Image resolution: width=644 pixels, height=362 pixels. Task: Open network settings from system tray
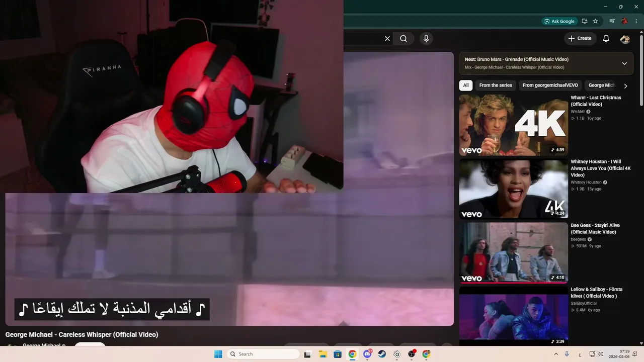(592, 354)
